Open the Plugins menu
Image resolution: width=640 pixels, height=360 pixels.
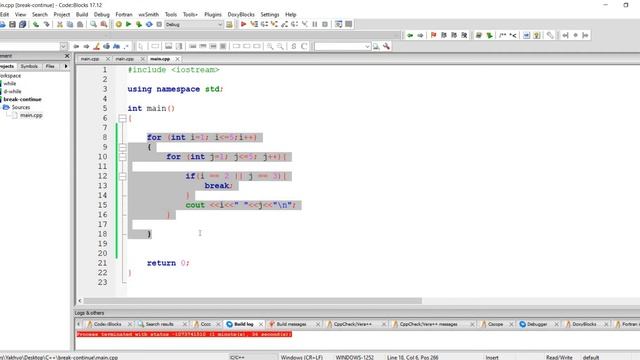pyautogui.click(x=213, y=14)
